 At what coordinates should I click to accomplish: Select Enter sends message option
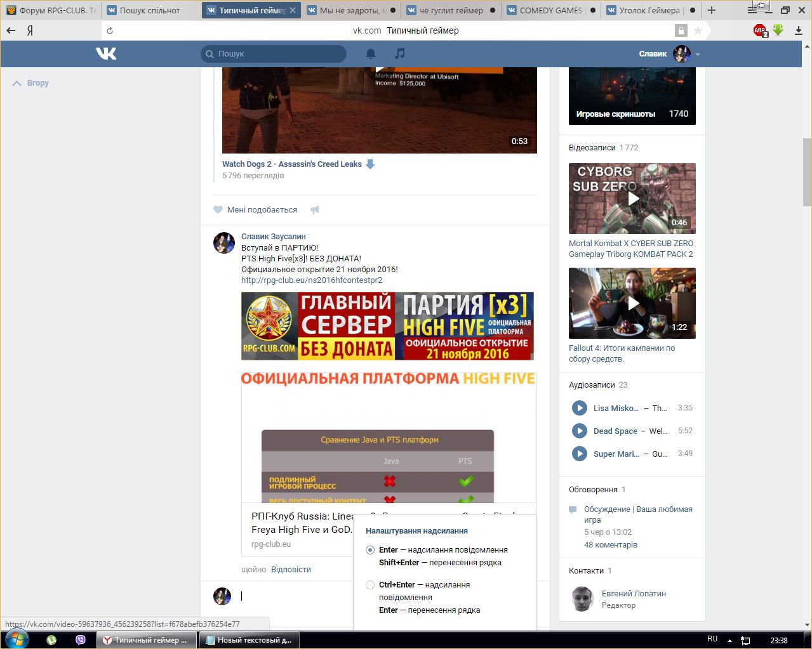tap(370, 550)
